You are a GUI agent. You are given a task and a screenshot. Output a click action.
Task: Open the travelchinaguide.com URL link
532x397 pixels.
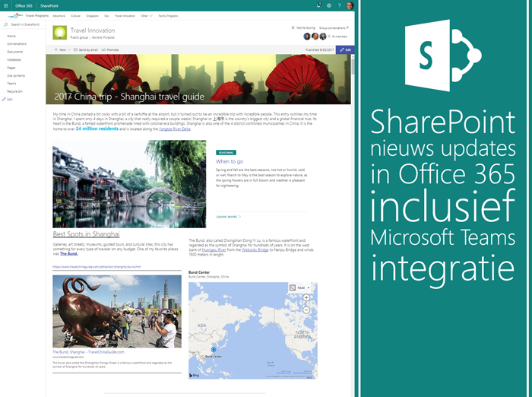[97, 267]
